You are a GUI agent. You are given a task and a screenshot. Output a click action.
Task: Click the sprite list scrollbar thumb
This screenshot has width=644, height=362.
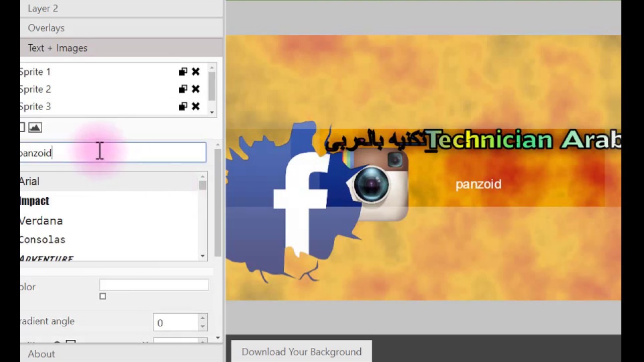pyautogui.click(x=212, y=85)
